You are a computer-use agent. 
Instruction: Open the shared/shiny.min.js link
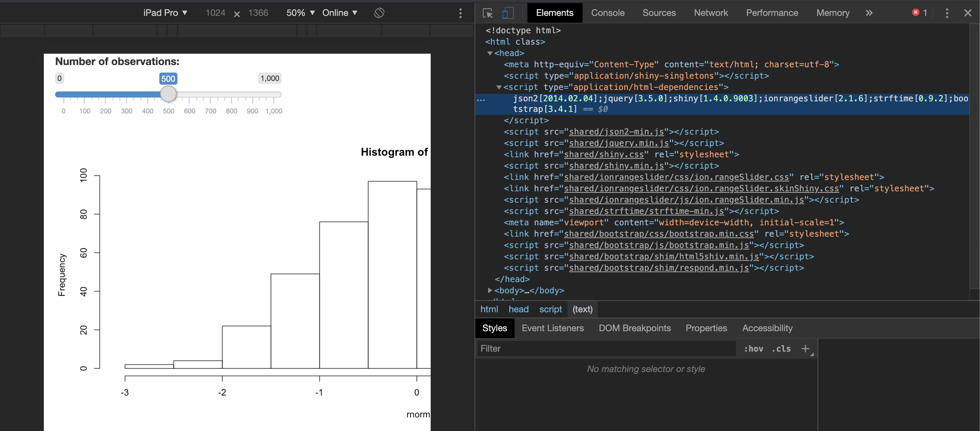(x=616, y=166)
